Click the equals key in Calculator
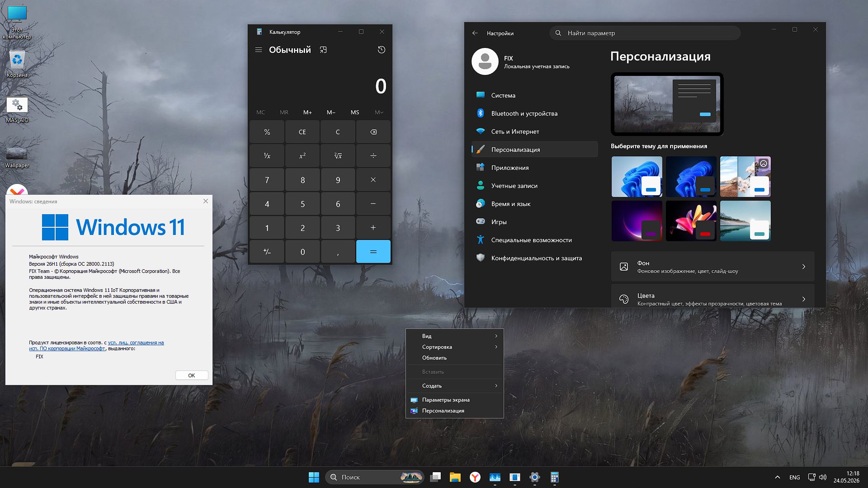The height and width of the screenshot is (488, 868). pos(373,252)
